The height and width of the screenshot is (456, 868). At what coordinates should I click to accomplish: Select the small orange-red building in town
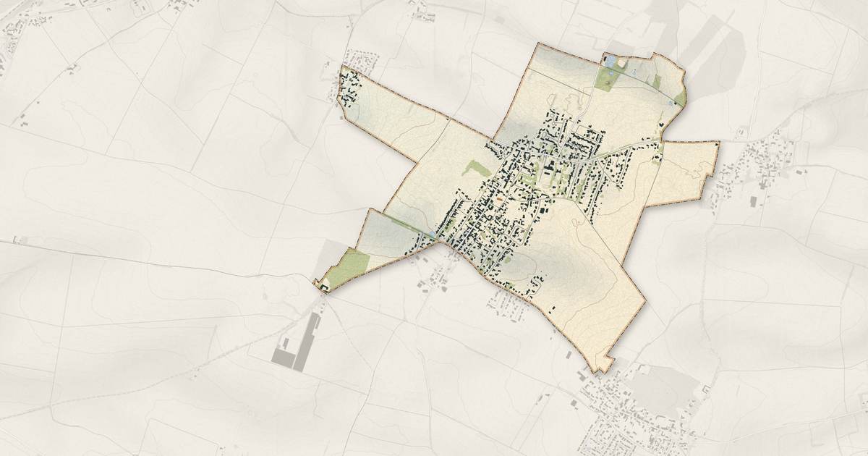500,199
